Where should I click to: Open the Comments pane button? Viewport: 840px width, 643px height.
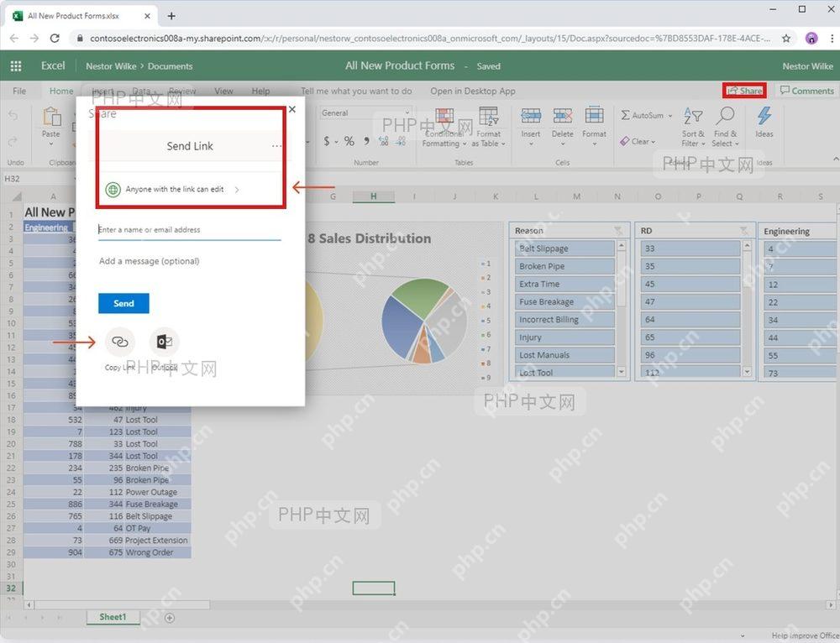pos(806,91)
